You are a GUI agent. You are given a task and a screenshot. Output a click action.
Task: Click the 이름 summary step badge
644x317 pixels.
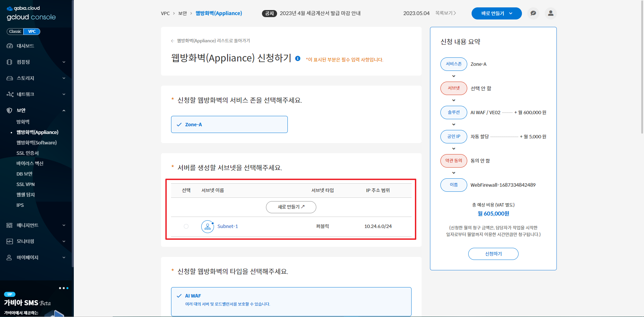[x=453, y=185]
